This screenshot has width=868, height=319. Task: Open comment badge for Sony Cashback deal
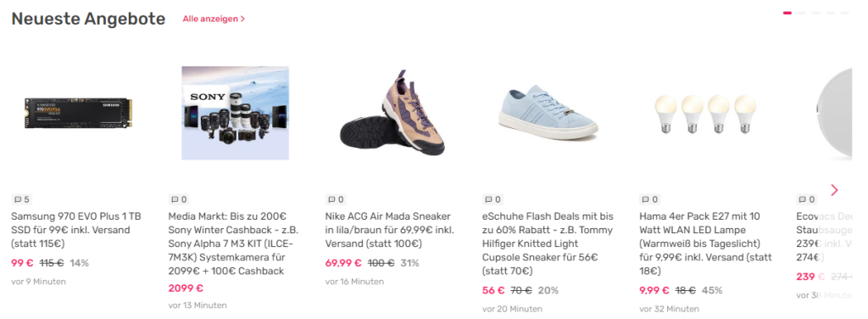[178, 199]
